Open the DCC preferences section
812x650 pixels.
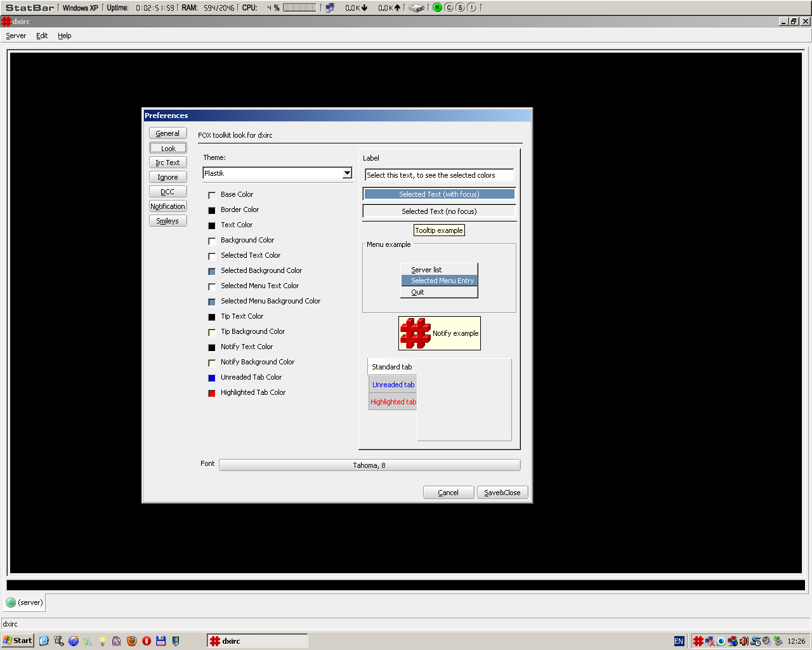point(168,192)
